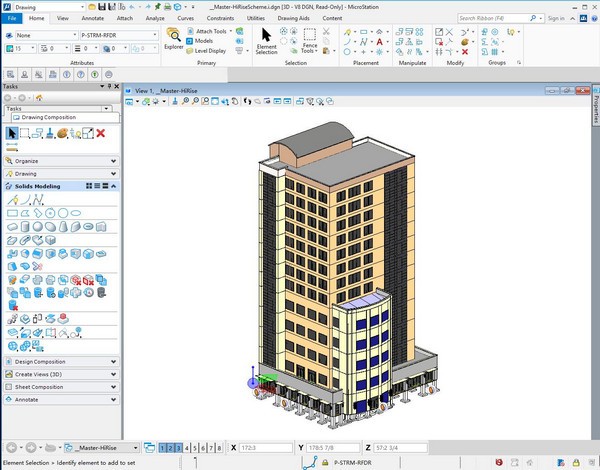600x470 pixels.
Task: Open the active level P-STRM-RFDR dropdown
Action: point(115,35)
